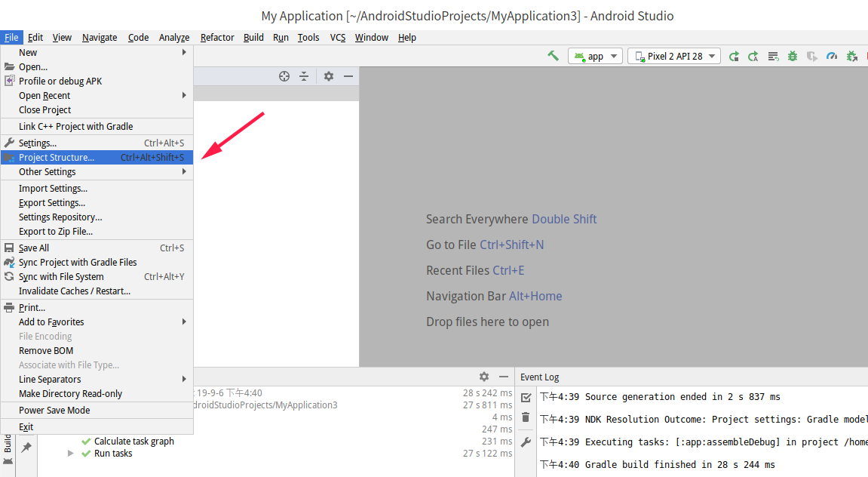Expand the New submenu
This screenshot has width=868, height=477.
(97, 53)
